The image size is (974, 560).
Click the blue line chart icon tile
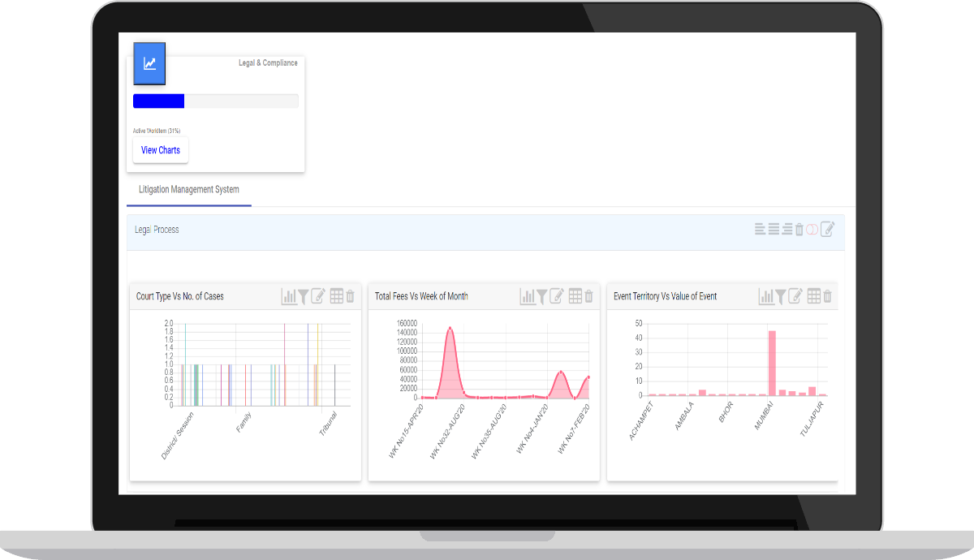click(149, 64)
